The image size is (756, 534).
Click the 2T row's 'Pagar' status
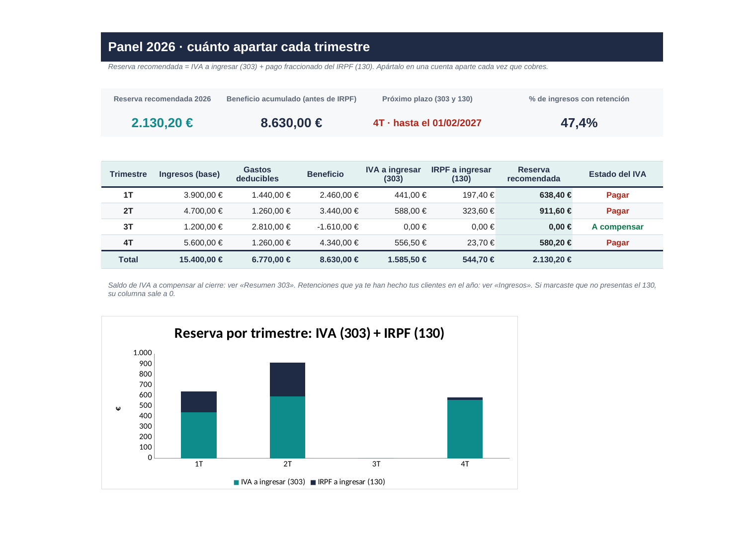click(617, 211)
